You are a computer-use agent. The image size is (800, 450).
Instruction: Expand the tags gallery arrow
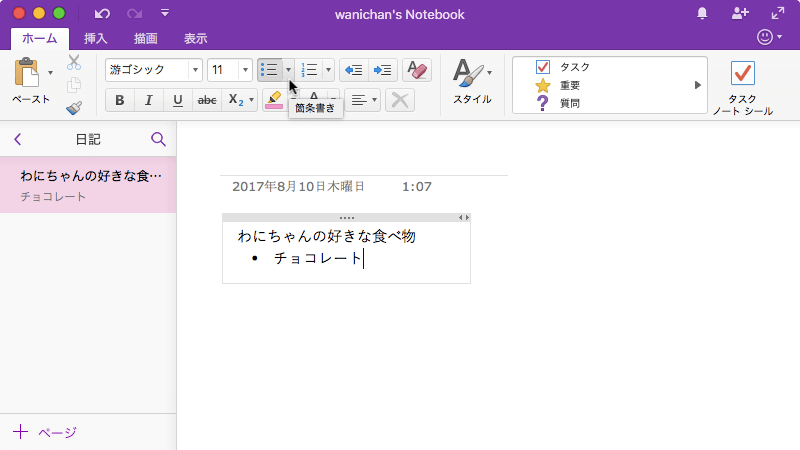(697, 85)
